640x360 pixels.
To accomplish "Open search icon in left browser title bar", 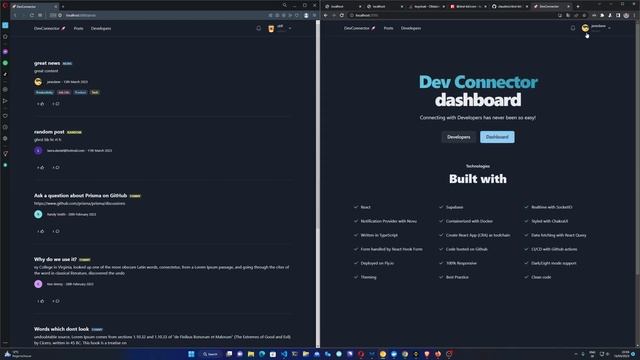I will (x=284, y=5).
